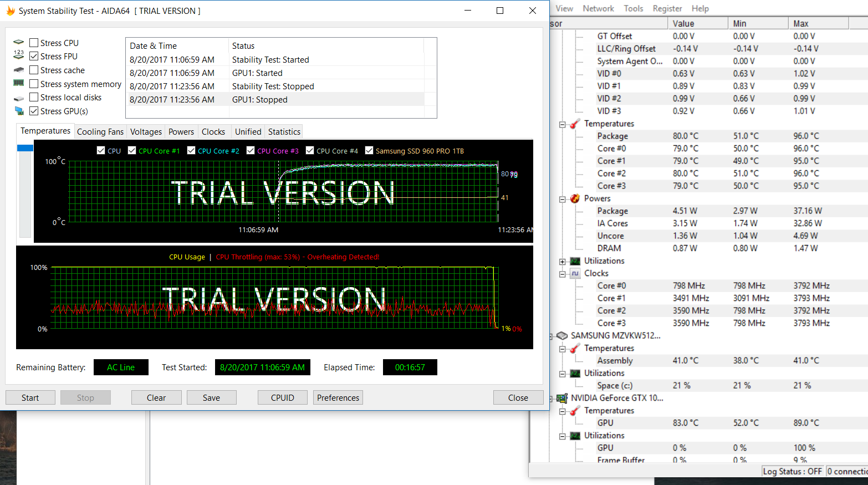Open the Voltages tab
This screenshot has width=868, height=485.
pyautogui.click(x=146, y=131)
